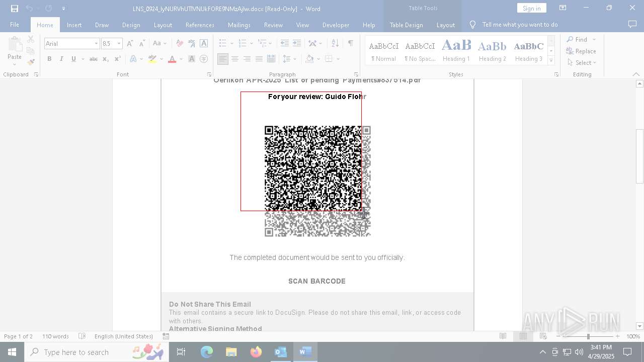Click the Numbering list icon
This screenshot has height=362, width=644.
coord(243,43)
